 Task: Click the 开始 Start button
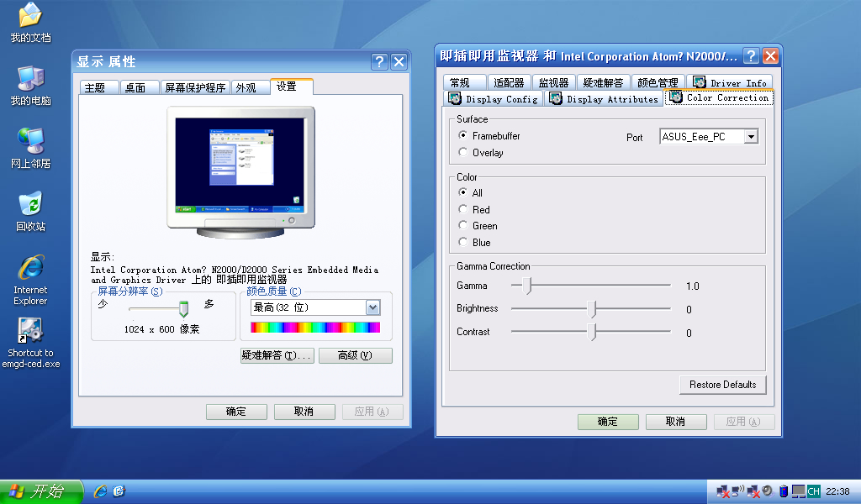click(40, 491)
